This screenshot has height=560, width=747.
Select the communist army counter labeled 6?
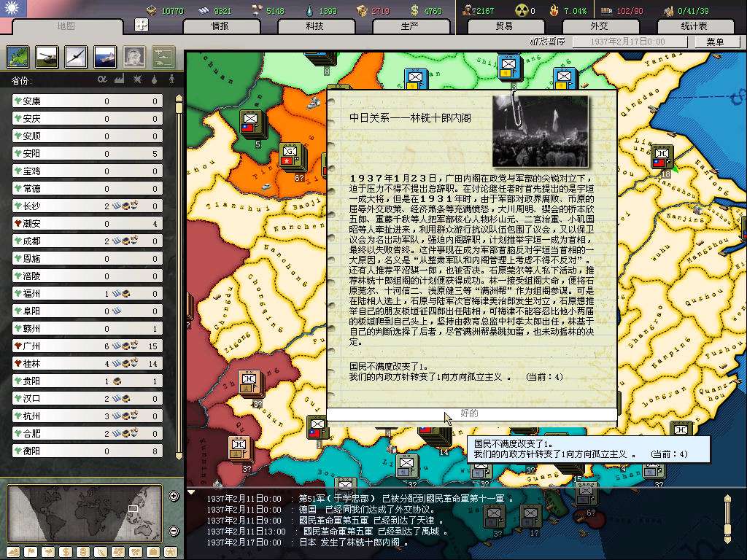[292, 157]
